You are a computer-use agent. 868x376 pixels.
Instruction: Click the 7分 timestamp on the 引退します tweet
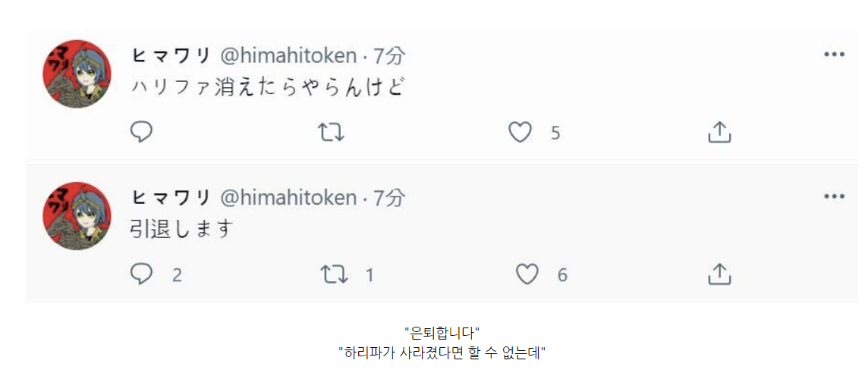click(389, 198)
